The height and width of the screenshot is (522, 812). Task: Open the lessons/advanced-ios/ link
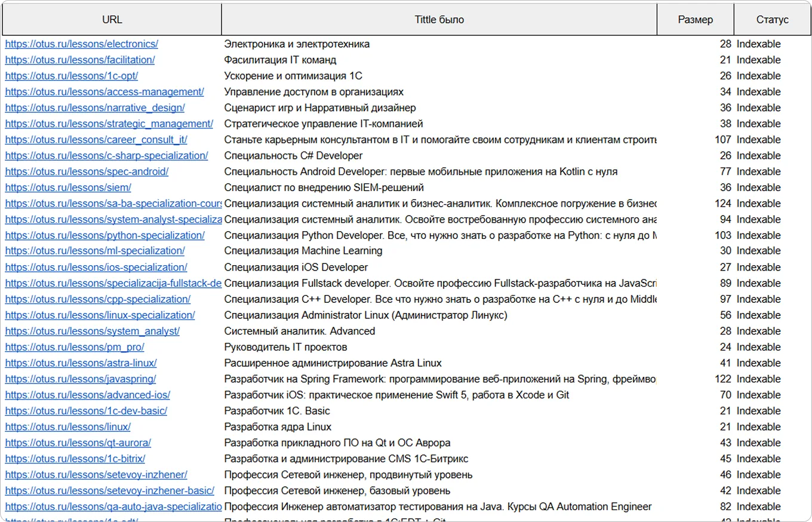pos(88,395)
